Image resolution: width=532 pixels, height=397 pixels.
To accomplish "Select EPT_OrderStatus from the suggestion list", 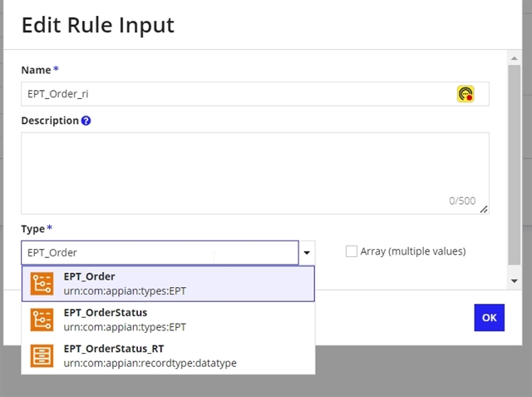I will (168, 320).
